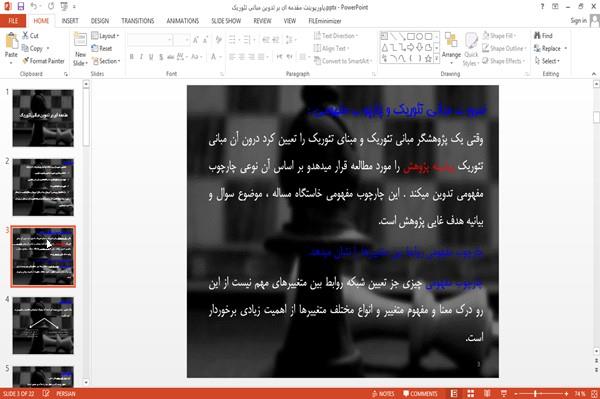Open the FILE tab
Viewport: 600px width, 399px height.
pos(13,21)
